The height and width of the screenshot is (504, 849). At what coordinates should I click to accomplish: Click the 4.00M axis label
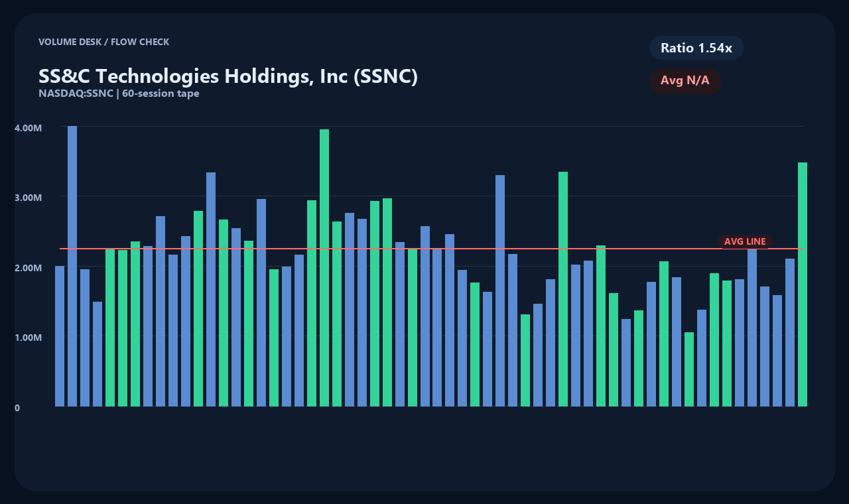(x=28, y=127)
